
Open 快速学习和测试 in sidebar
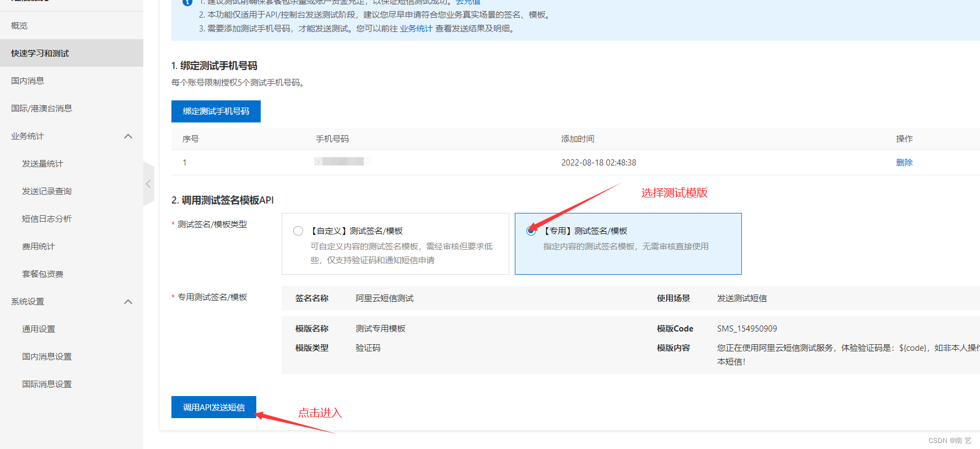(x=72, y=53)
